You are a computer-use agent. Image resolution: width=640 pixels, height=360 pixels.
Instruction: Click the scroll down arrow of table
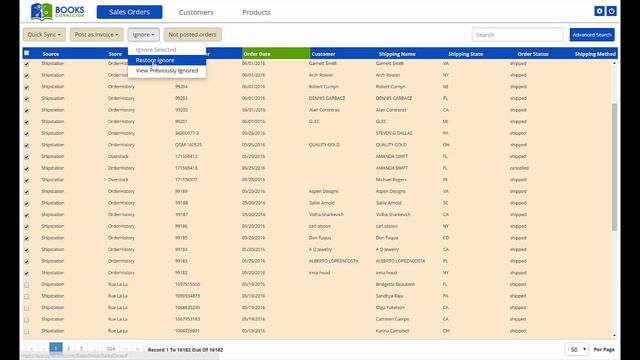pos(614,336)
